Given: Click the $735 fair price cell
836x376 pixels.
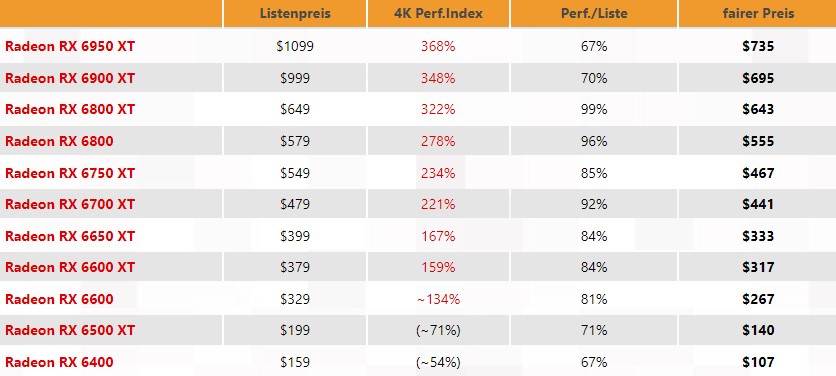Looking at the screenshot, I should point(758,46).
